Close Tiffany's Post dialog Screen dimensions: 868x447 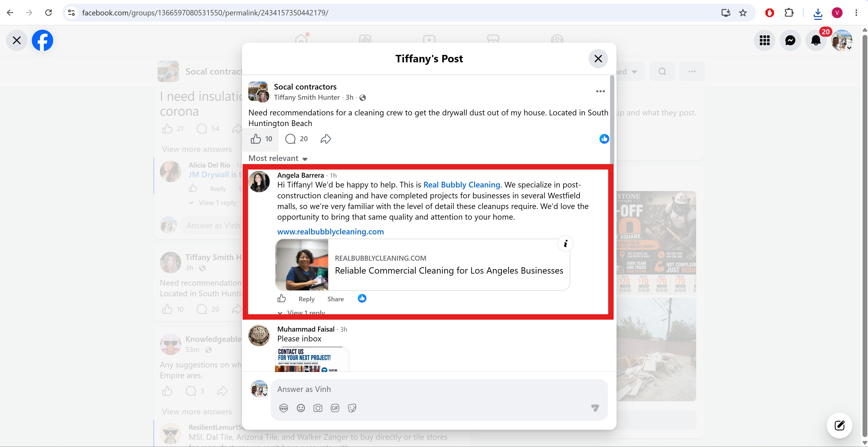[598, 59]
